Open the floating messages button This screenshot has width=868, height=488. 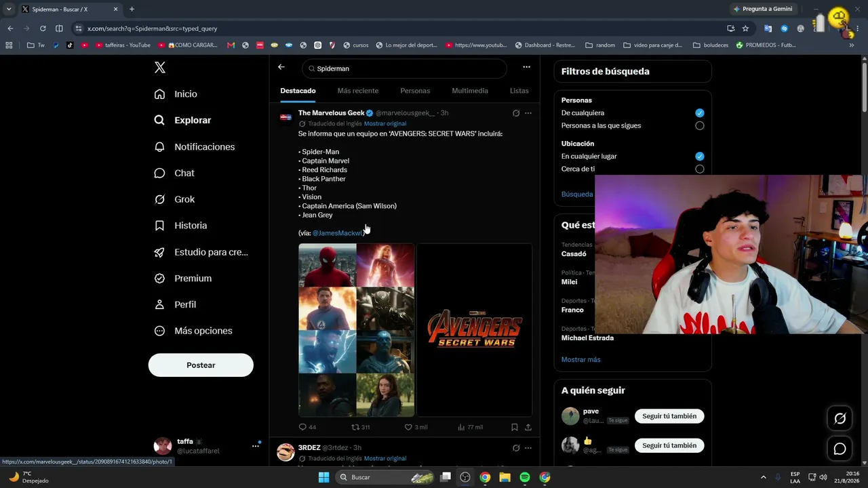coord(840,449)
